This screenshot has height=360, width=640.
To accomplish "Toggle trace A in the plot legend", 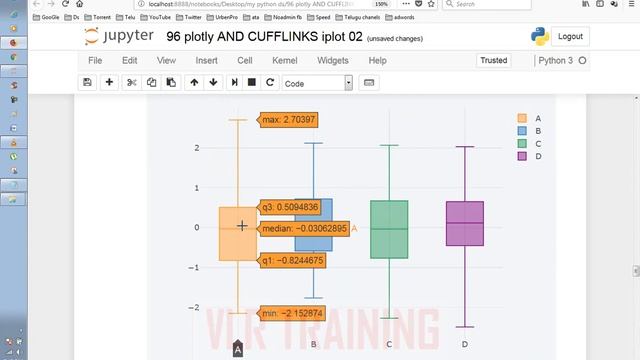I will click(529, 118).
